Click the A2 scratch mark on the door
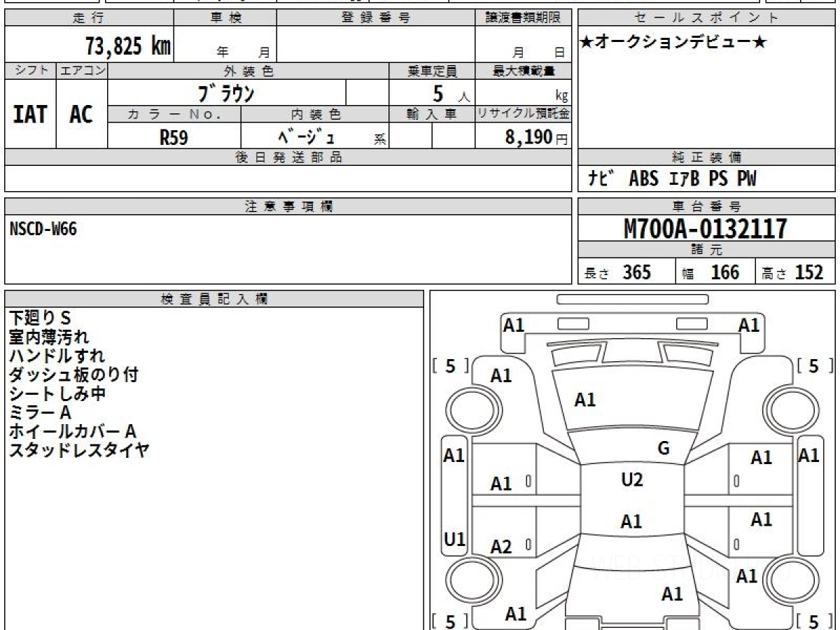Screen dimensions: 840x630 tap(501, 547)
